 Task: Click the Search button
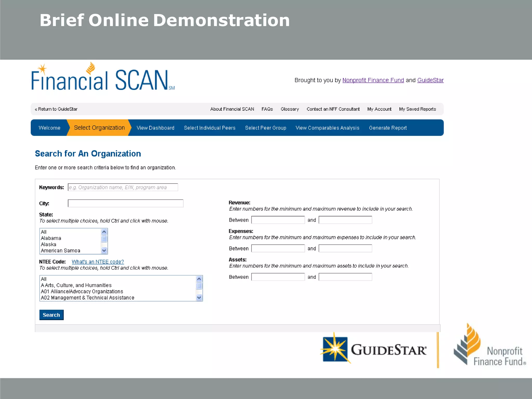tap(51, 315)
